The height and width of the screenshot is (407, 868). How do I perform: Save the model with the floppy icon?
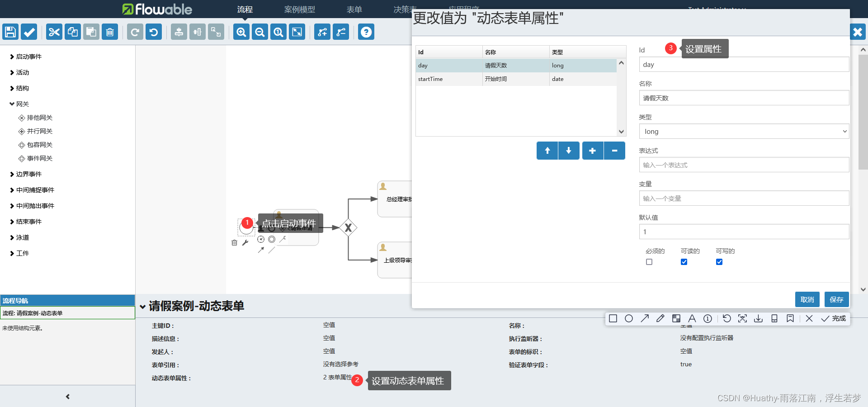point(10,32)
